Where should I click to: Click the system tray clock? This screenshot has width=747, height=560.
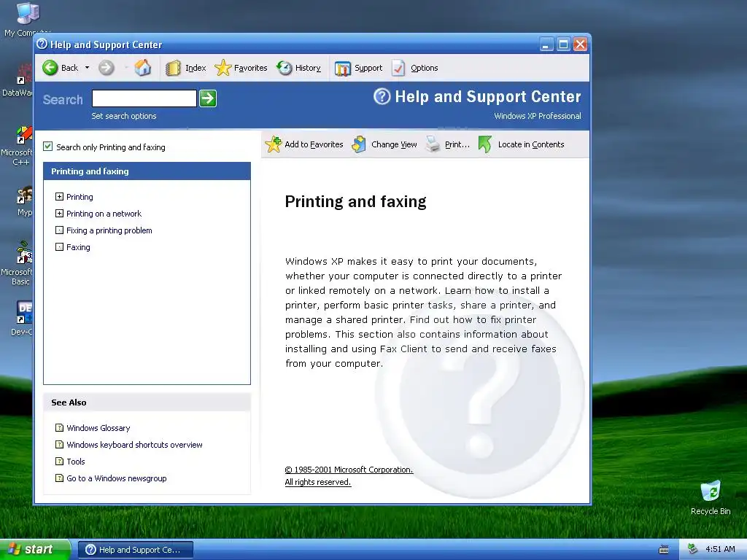pos(720,549)
